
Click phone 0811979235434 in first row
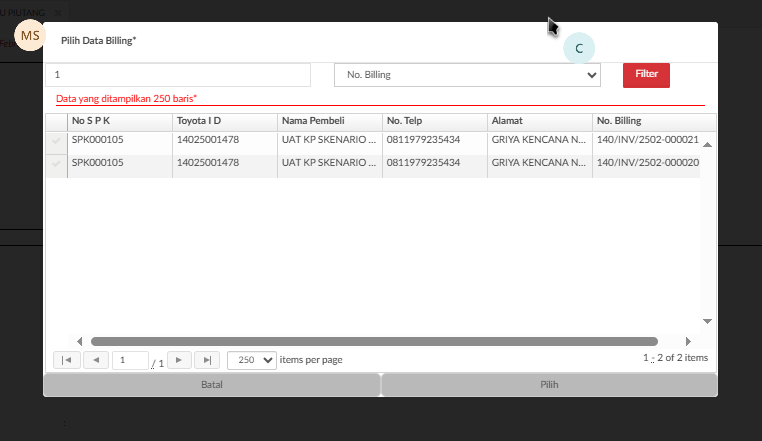tap(423, 140)
